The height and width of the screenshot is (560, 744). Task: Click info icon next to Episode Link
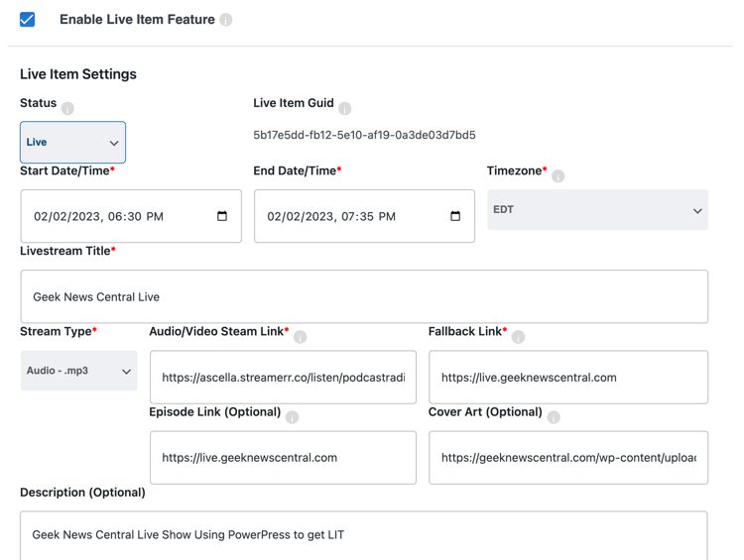(x=293, y=417)
